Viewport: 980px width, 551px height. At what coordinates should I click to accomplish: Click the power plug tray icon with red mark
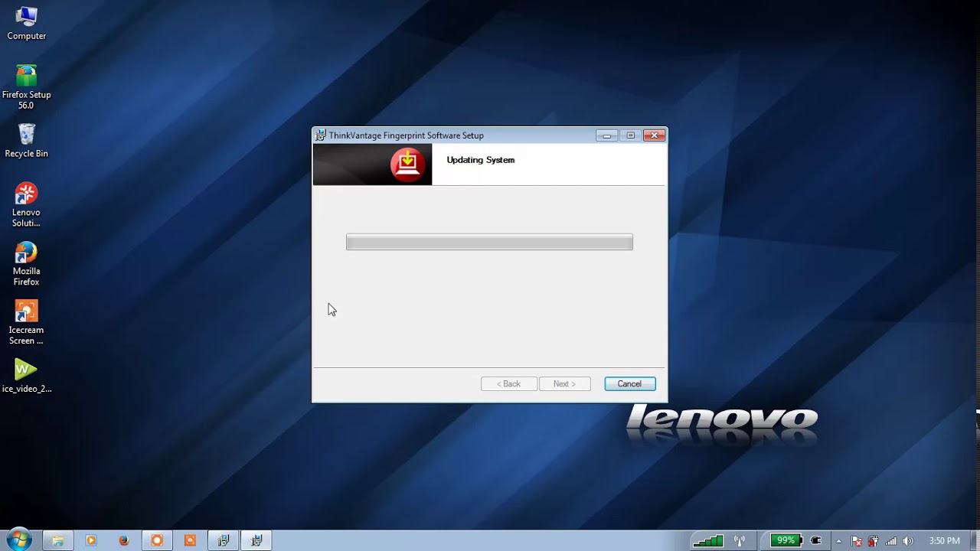[874, 541]
